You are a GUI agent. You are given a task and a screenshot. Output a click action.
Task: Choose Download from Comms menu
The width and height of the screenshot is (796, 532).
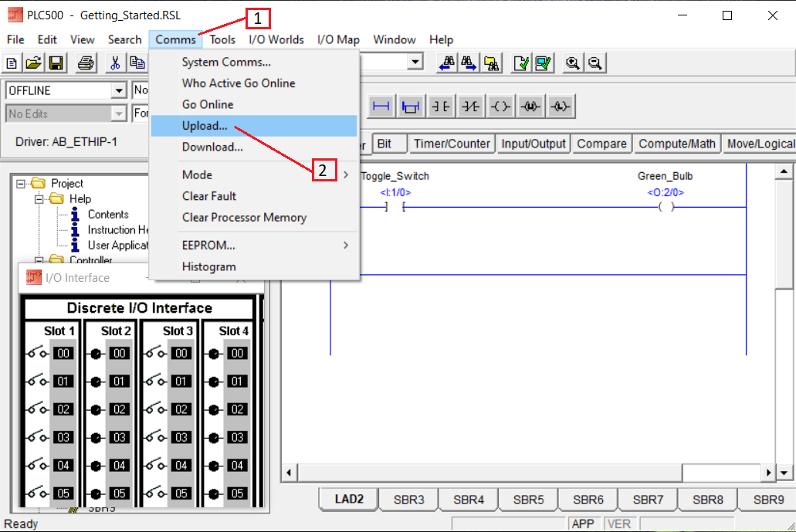[254, 147]
